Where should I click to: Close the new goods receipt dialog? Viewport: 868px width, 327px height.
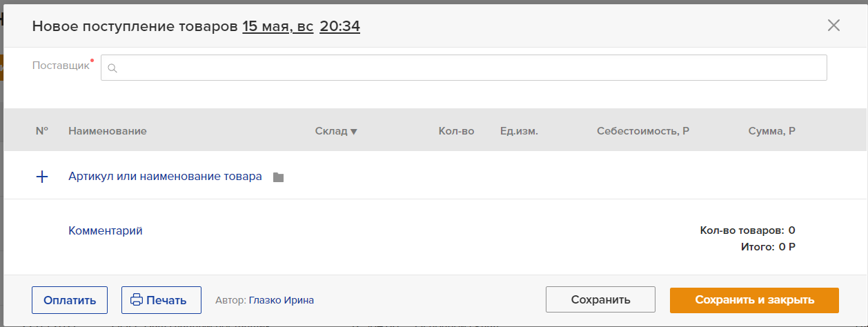[x=834, y=26]
